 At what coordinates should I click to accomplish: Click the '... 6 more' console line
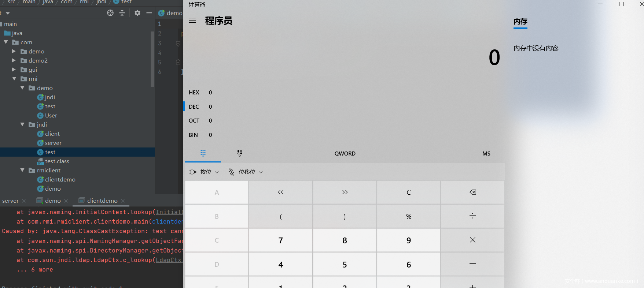[35, 270]
